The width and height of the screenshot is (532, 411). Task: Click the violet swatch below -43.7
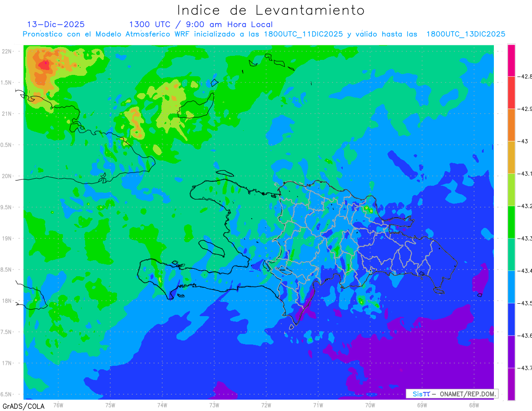(x=511, y=384)
